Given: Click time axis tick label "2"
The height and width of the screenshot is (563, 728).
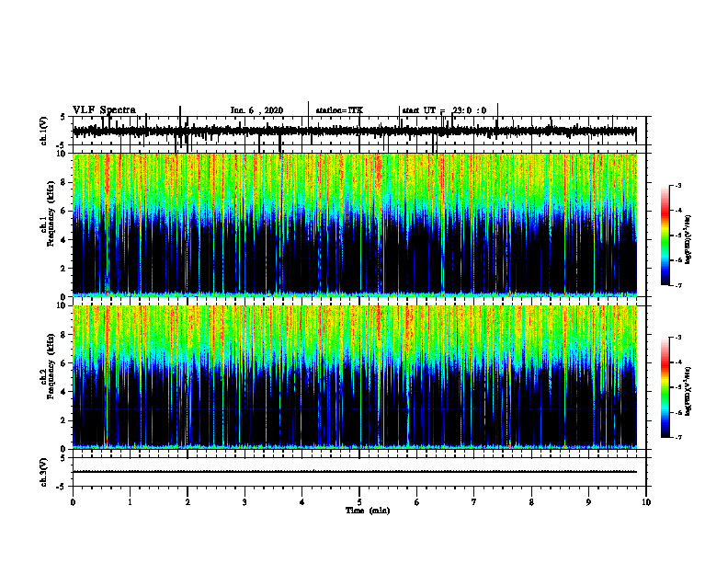Looking at the screenshot, I should pyautogui.click(x=188, y=502).
